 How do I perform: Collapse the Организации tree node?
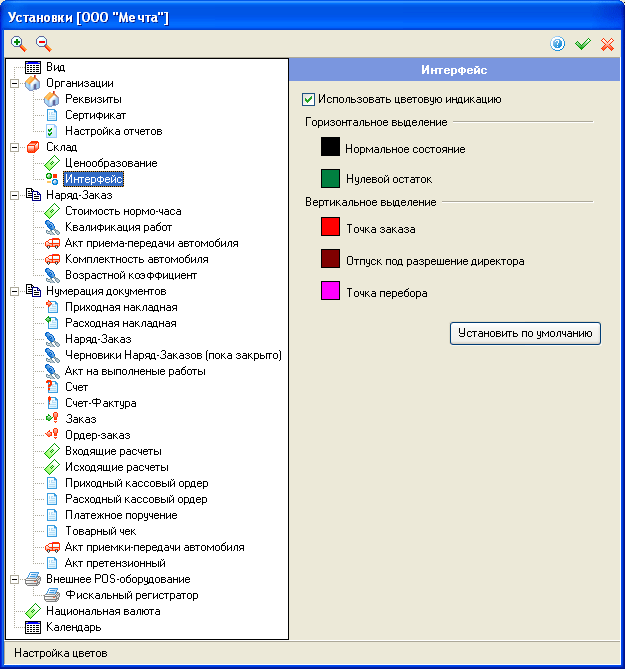pos(15,83)
